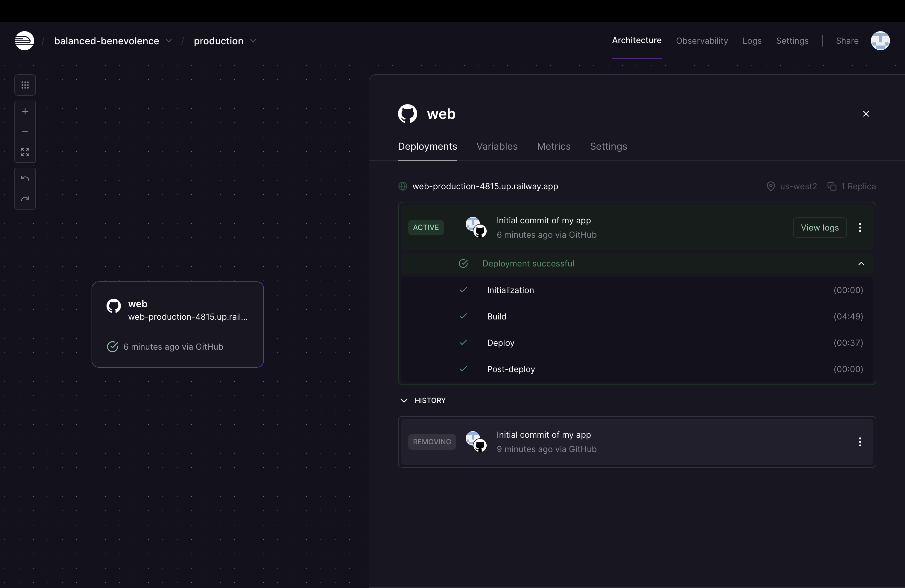This screenshot has width=905, height=588.
Task: Switch to the Variables tab
Action: pos(496,146)
